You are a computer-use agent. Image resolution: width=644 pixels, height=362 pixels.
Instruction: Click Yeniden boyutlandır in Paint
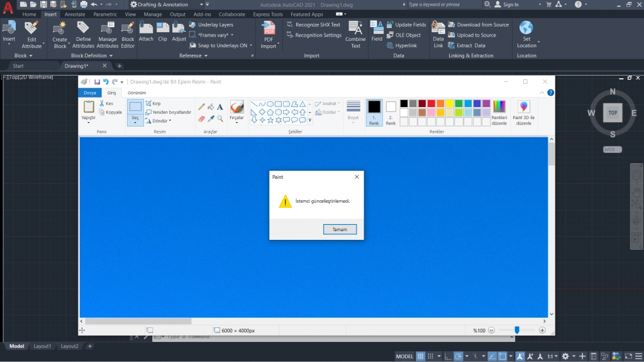(169, 112)
